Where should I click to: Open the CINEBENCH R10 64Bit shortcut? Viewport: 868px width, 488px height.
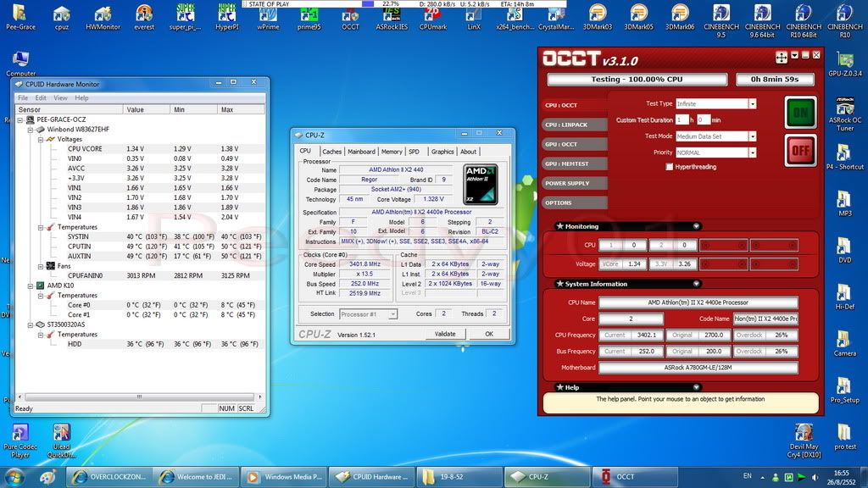click(804, 20)
